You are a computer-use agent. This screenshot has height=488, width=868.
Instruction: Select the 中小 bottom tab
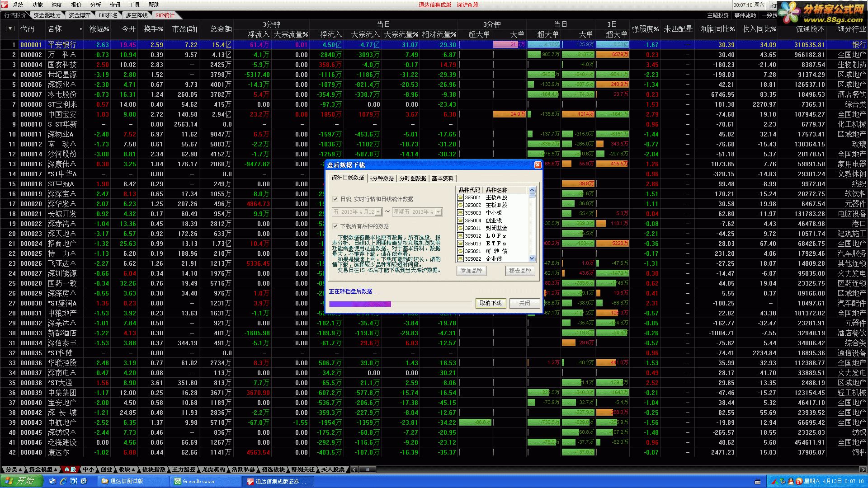tap(89, 469)
